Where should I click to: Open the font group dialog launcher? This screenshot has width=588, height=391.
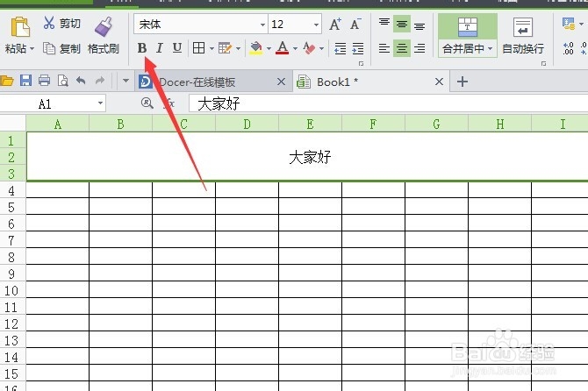coord(361,64)
